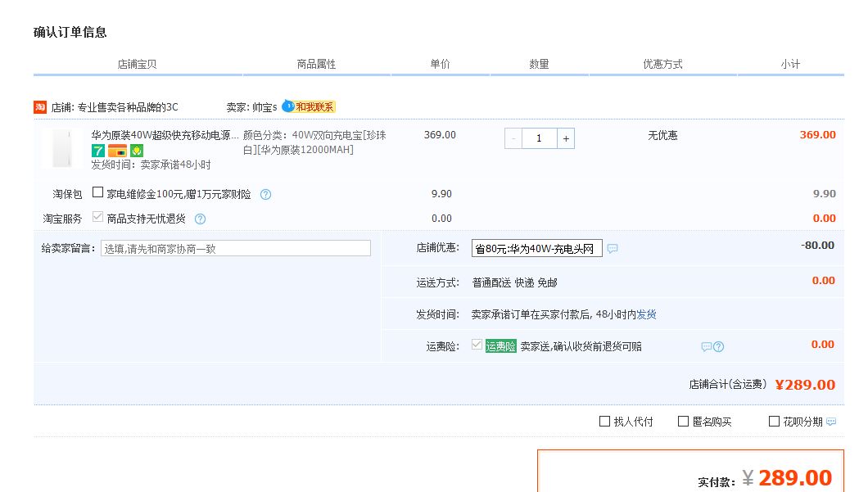Click the 小计 column header

pos(790,64)
